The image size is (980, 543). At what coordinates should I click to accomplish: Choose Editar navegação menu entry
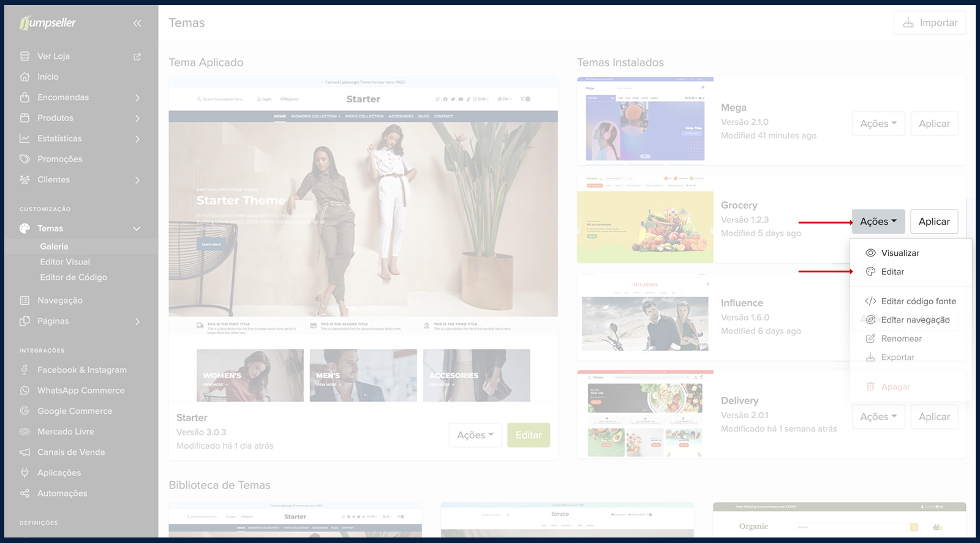(911, 320)
